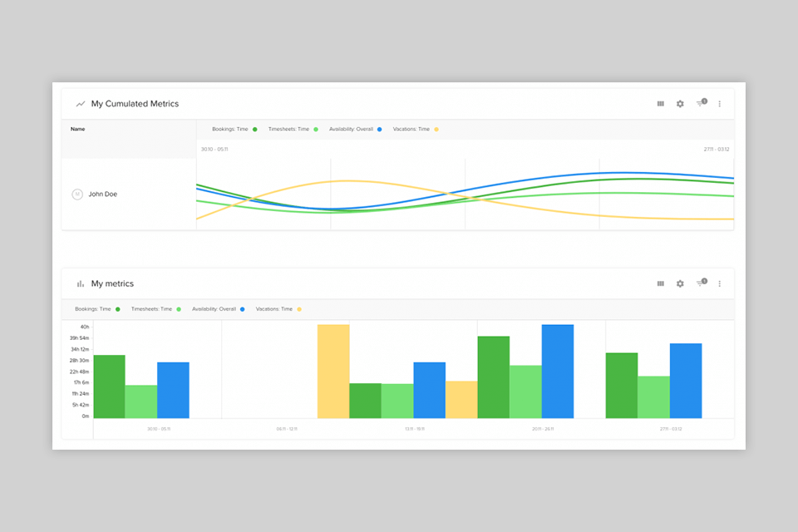This screenshot has height=532, width=798.
Task: Open settings gear of My metrics widget
Action: tap(680, 283)
